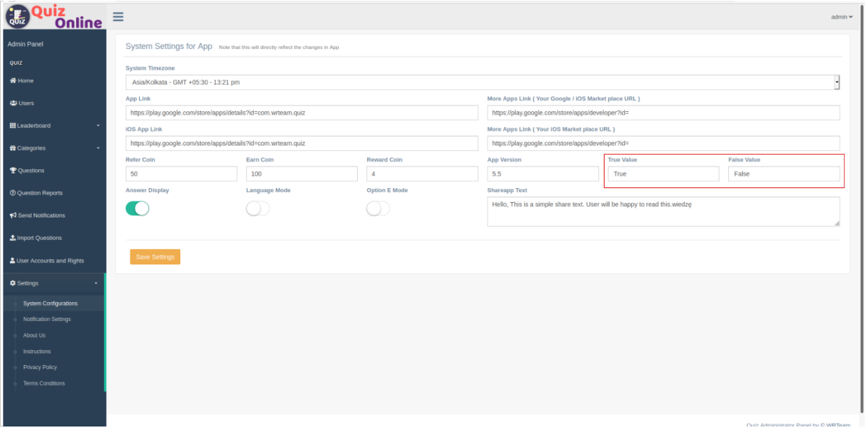868x437 pixels.
Task: Click the More Apps Link Google field
Action: click(x=663, y=113)
